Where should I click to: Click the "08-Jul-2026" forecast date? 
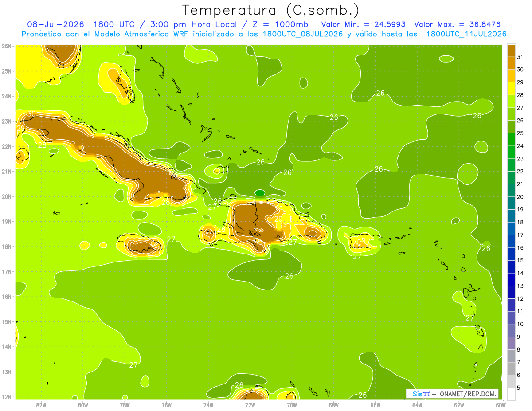tap(56, 24)
